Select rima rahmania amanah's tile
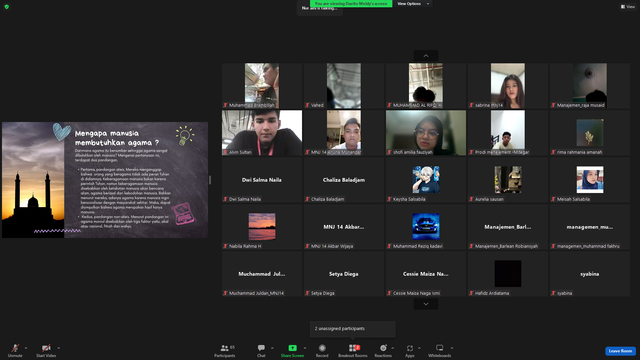Image resolution: width=640 pixels, height=360 pixels. 590,133
